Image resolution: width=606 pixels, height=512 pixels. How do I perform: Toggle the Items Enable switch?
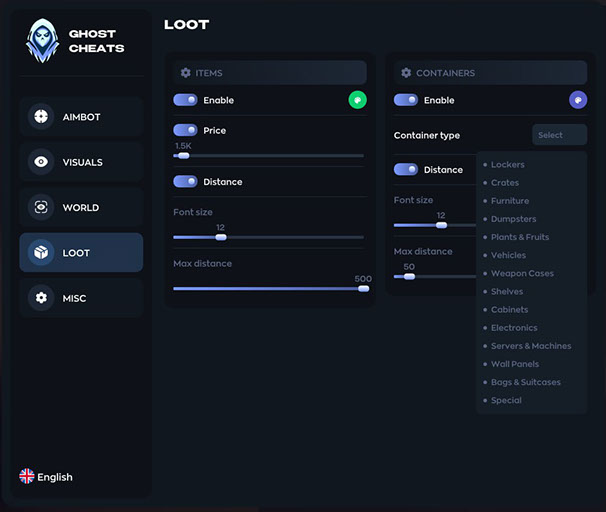tap(185, 100)
